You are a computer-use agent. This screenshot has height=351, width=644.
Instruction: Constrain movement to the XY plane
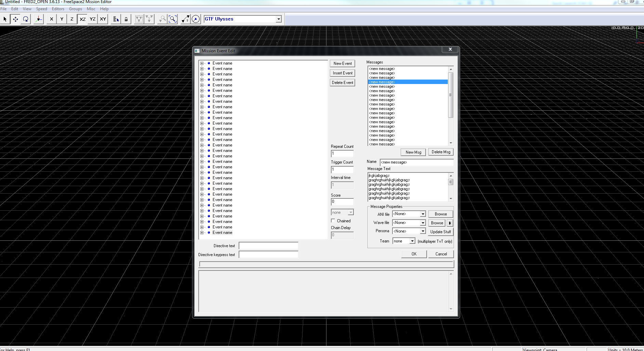point(103,19)
